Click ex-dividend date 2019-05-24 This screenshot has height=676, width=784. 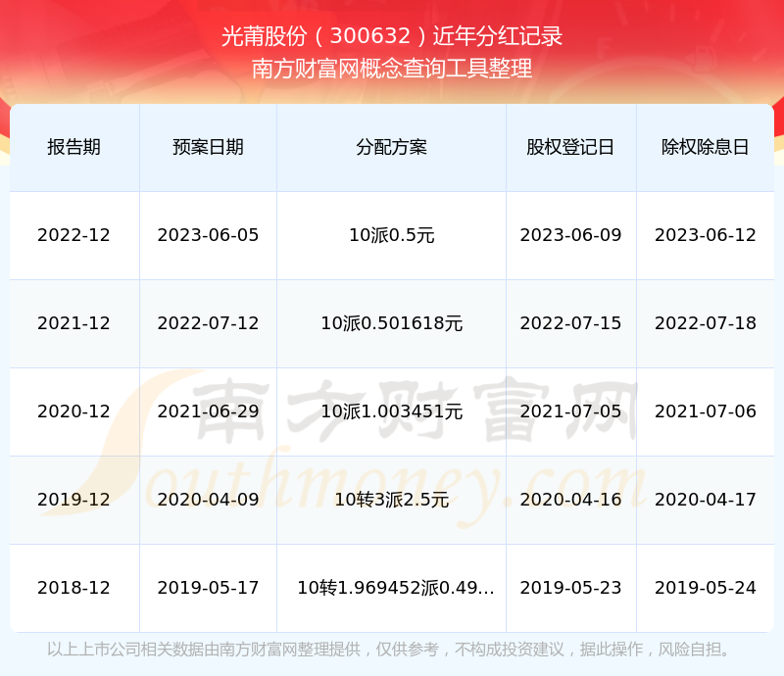pyautogui.click(x=705, y=588)
